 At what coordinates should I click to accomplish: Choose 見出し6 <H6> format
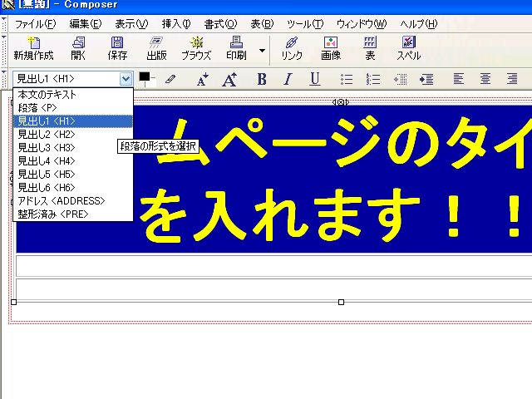73,187
